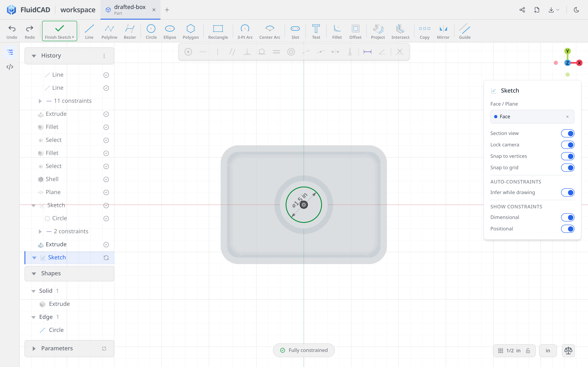The width and height of the screenshot is (588, 367).
Task: Toggle dark mode moon icon
Action: [x=576, y=10]
